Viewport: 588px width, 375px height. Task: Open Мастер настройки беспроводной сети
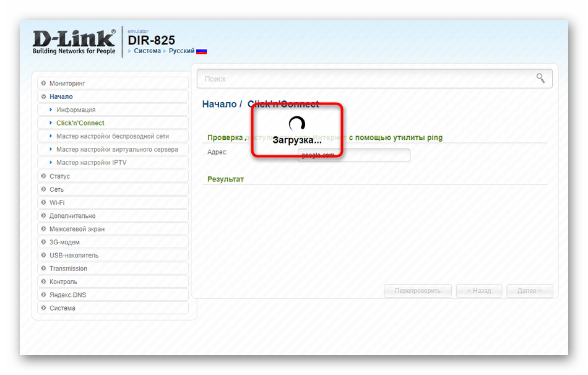coord(112,136)
